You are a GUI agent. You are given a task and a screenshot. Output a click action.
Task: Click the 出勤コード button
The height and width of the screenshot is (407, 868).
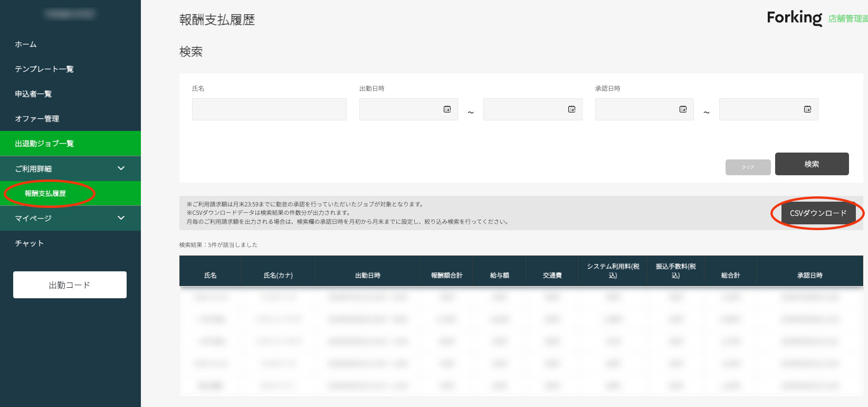click(x=70, y=285)
